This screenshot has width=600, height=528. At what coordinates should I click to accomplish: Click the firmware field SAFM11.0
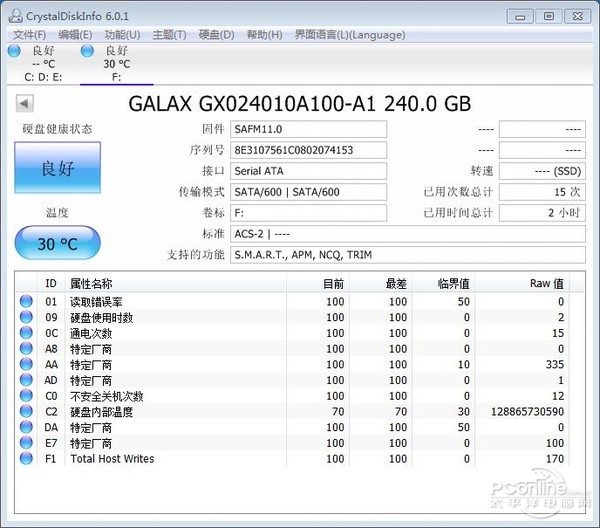(308, 129)
